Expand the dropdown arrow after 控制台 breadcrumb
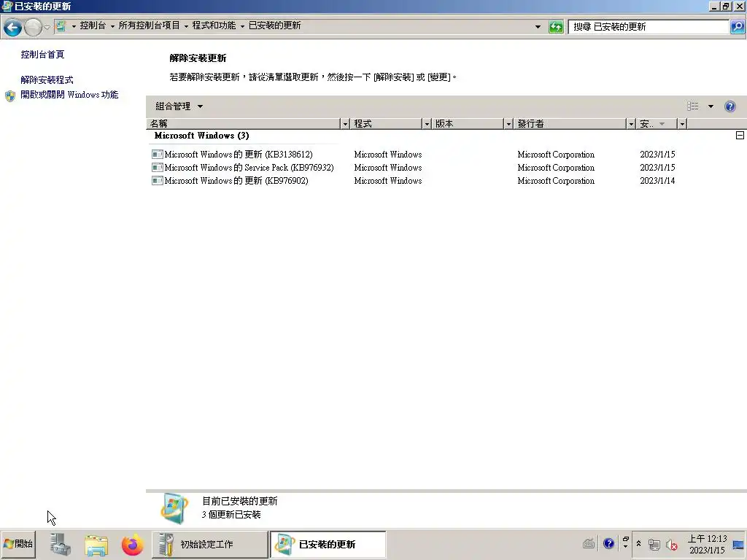 click(112, 26)
